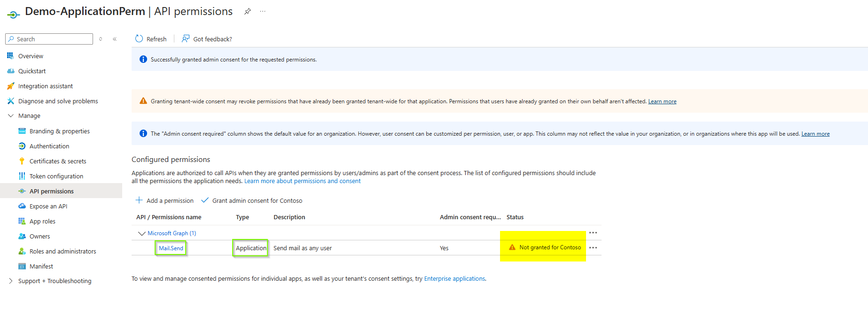This screenshot has height=315, width=868.
Task: Click the Refresh button
Action: coord(151,39)
